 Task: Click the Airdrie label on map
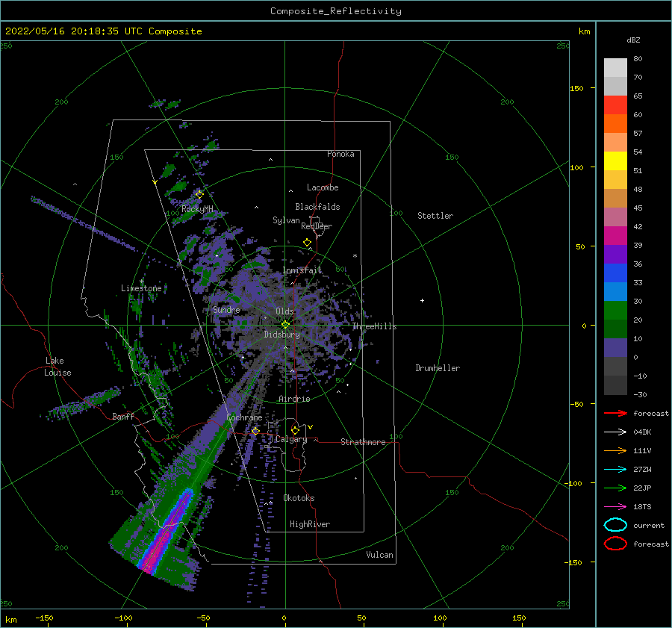click(294, 399)
